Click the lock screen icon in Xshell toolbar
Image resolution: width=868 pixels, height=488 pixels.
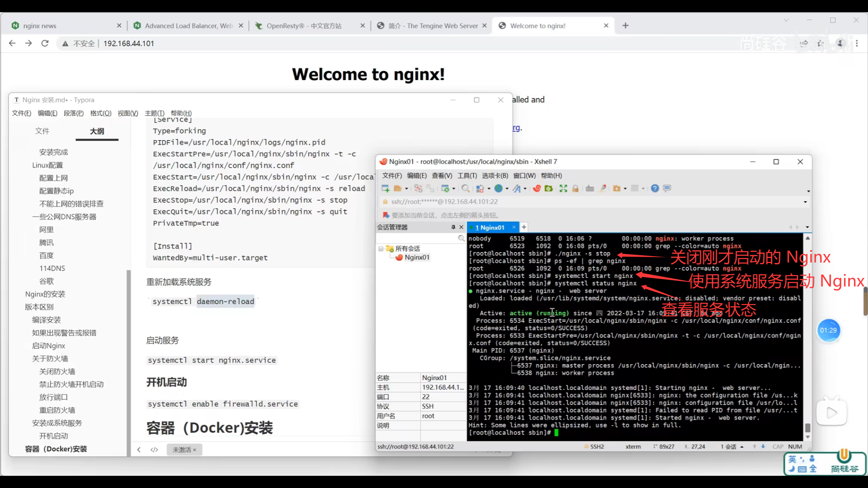coord(576,188)
